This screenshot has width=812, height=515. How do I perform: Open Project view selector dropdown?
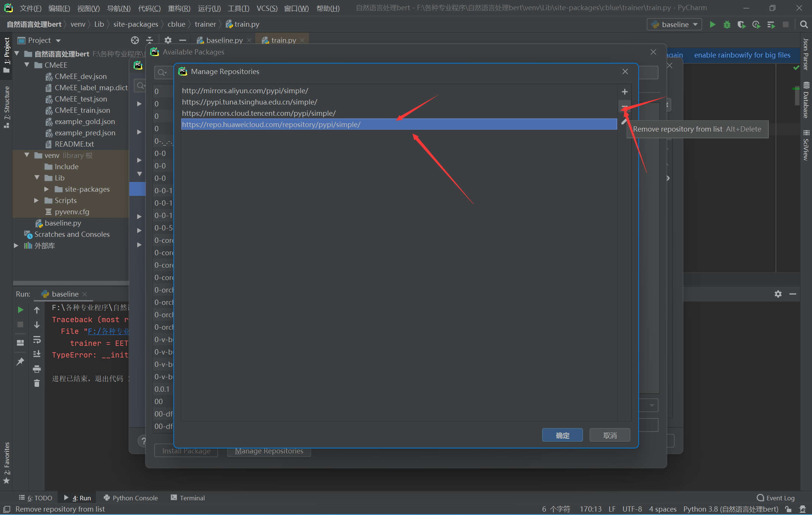pyautogui.click(x=39, y=40)
